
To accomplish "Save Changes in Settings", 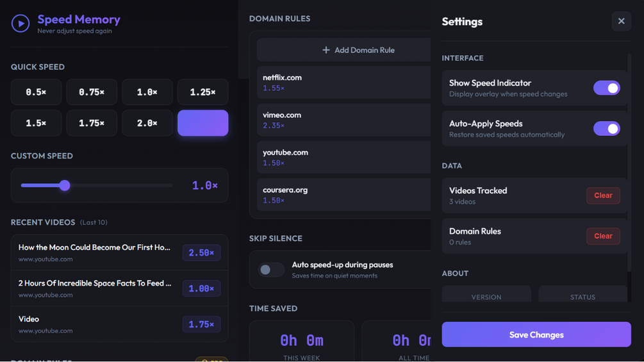I will 536,334.
